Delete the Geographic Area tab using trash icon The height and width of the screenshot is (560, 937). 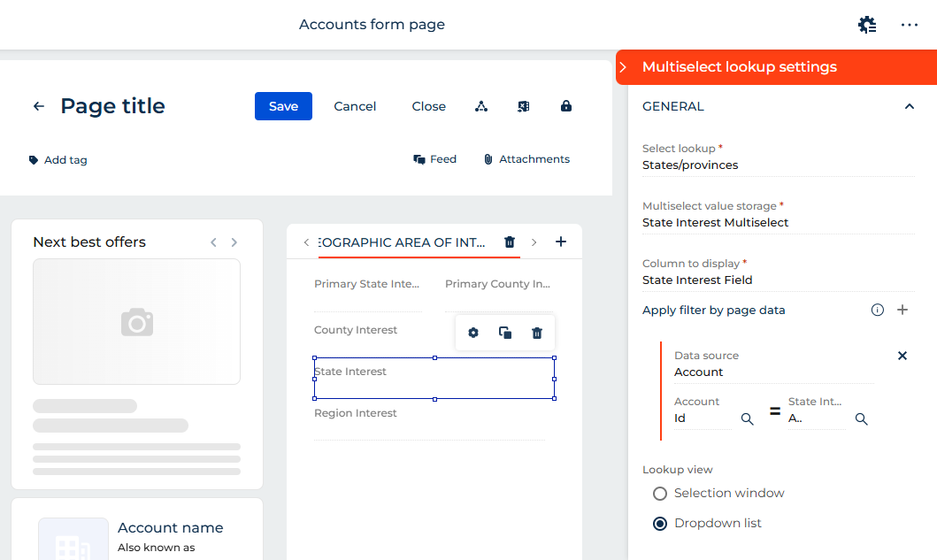click(510, 242)
